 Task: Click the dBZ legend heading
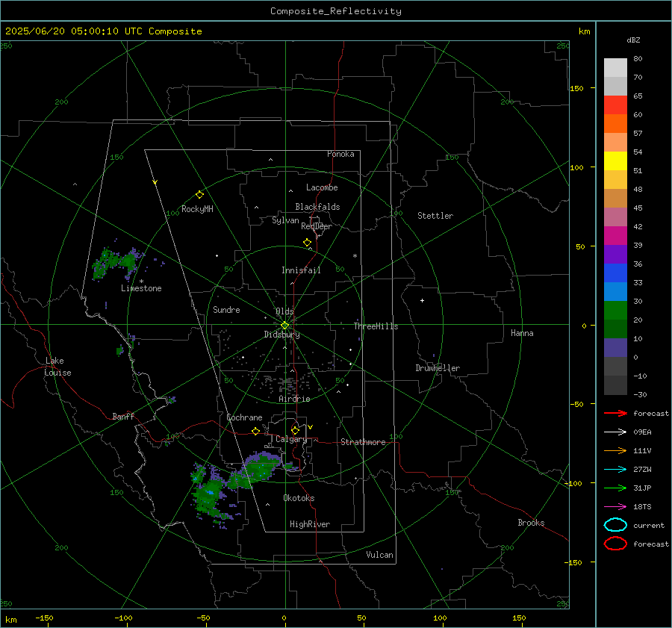[x=633, y=40]
